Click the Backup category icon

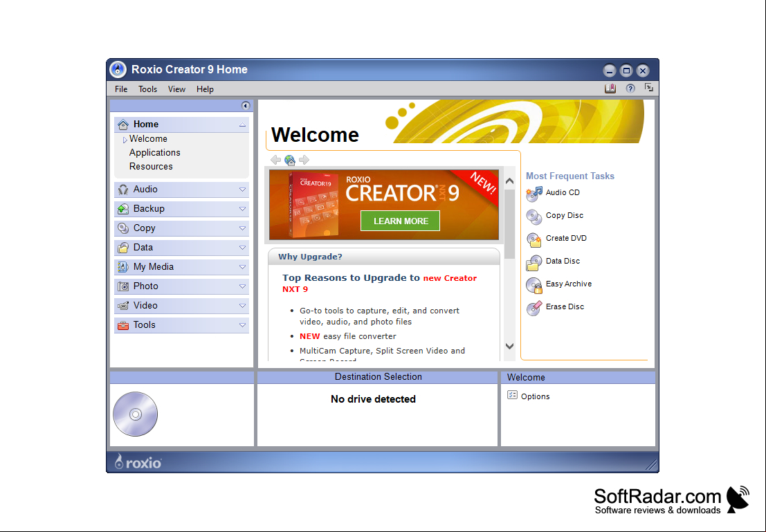(123, 209)
